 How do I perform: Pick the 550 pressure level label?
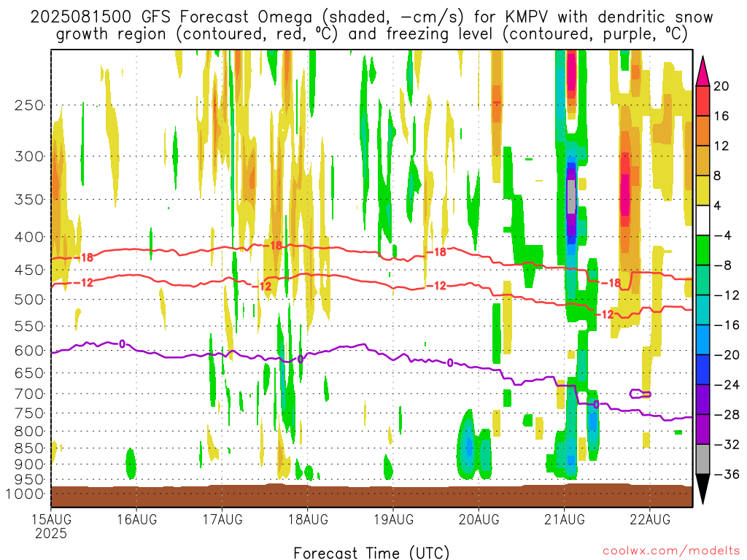[29, 326]
